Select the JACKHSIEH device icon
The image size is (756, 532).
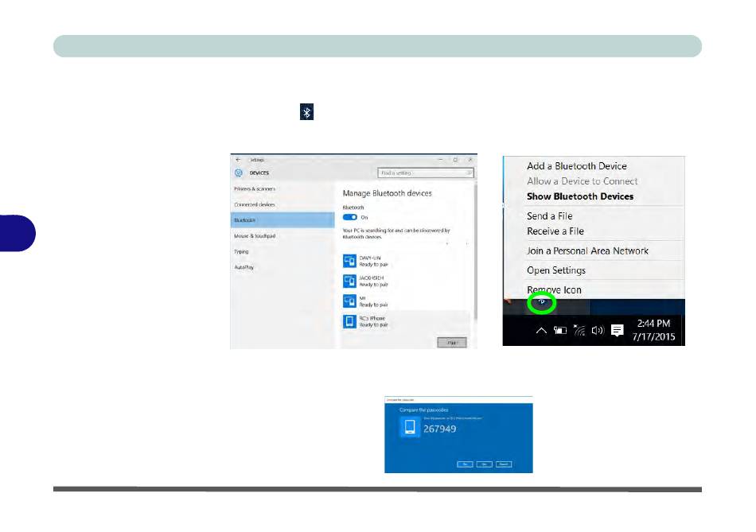pyautogui.click(x=349, y=281)
